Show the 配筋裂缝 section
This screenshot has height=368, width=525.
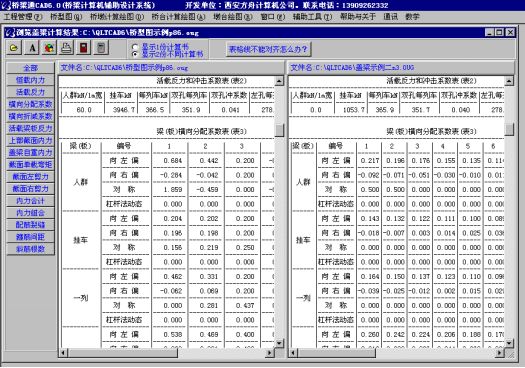[30, 225]
